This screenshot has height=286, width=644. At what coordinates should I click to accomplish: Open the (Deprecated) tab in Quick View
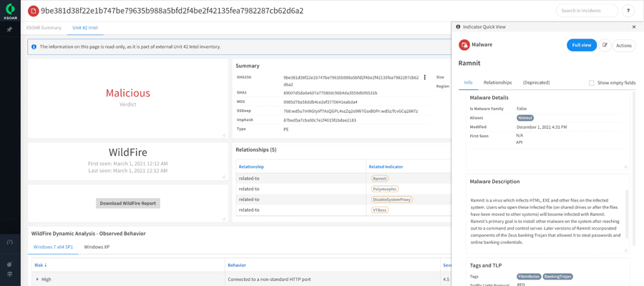pyautogui.click(x=536, y=82)
